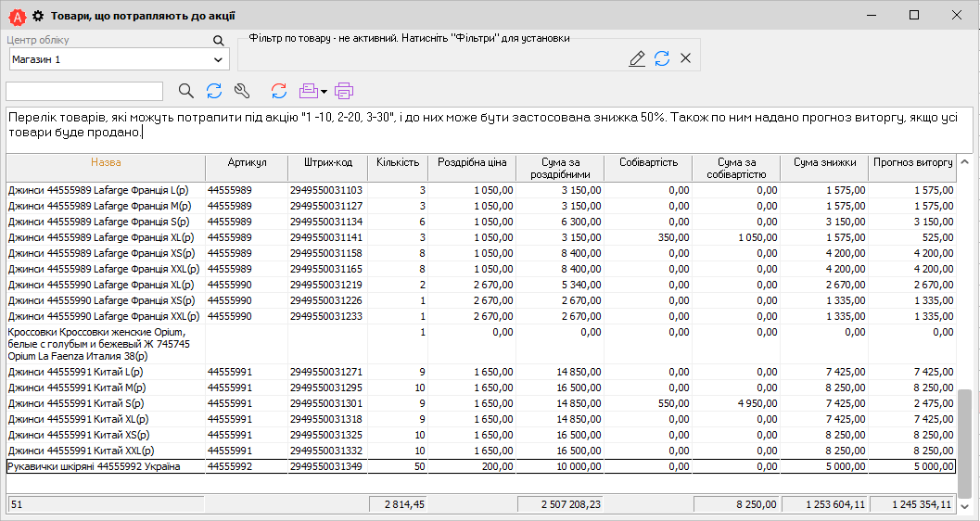Image resolution: width=980 pixels, height=521 pixels.
Task: Click the search icon above the Центр обліку field
Action: pos(219,41)
